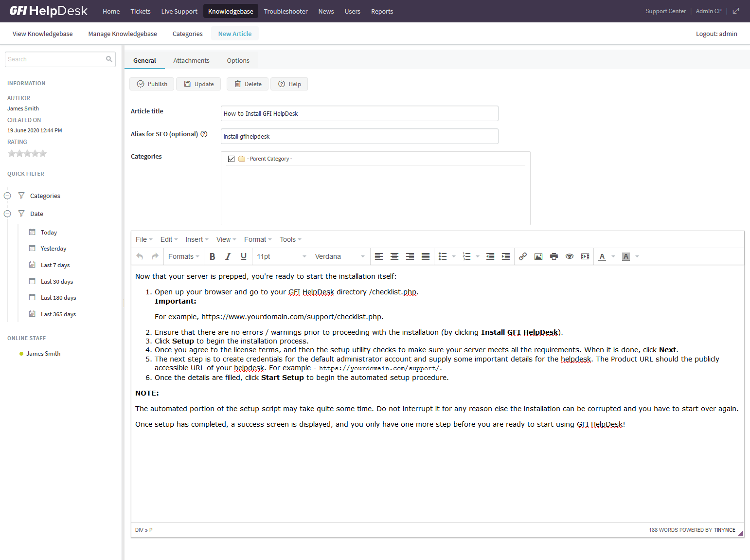Open the Verdana font family dropdown
750x560 pixels.
(339, 256)
